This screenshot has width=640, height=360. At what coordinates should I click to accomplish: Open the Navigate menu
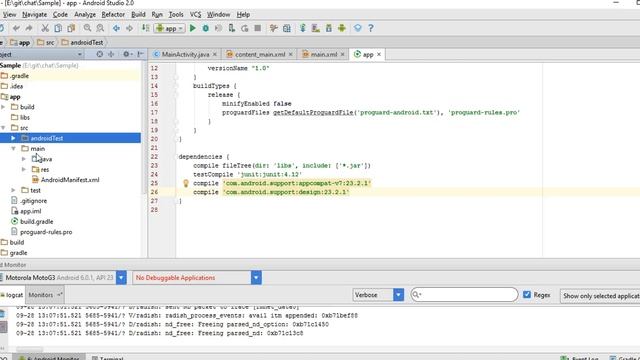(x=34, y=14)
